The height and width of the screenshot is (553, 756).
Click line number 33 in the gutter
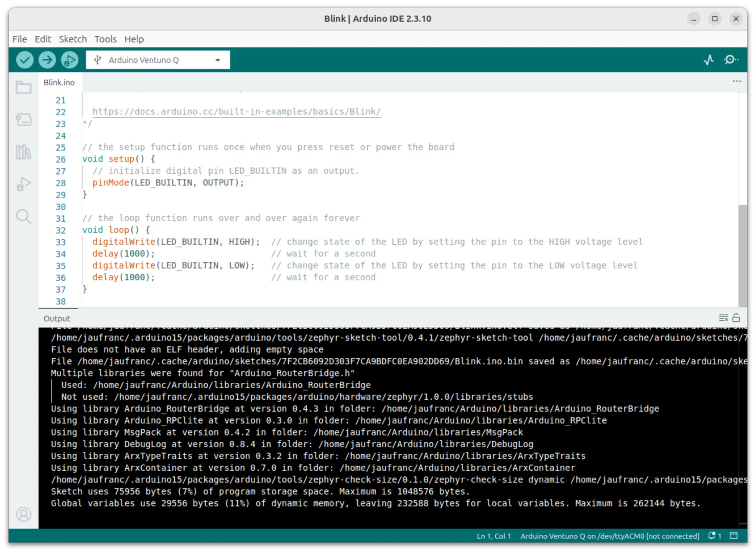point(61,242)
